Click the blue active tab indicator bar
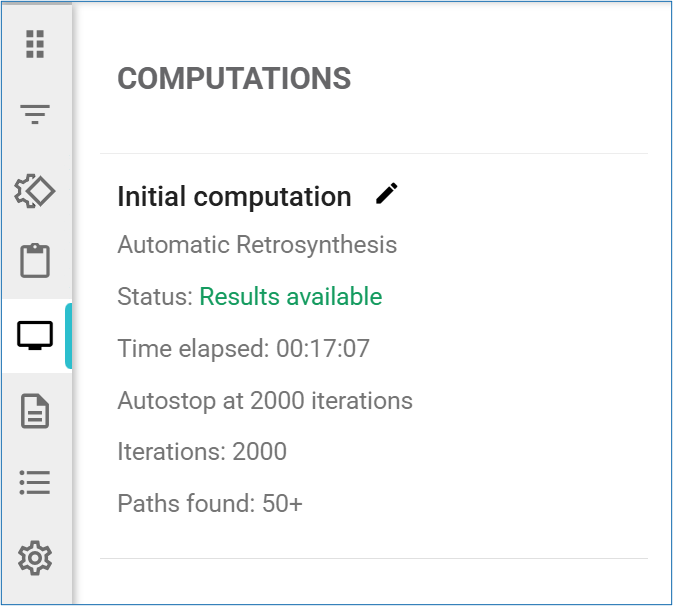Screen dimensions: 673x606 (x=68, y=337)
